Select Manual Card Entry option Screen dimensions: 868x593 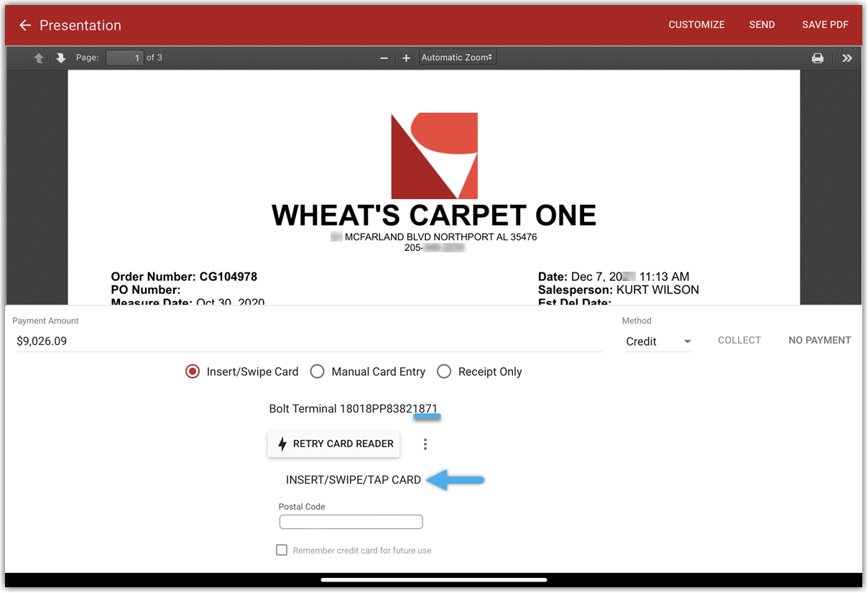[368, 372]
